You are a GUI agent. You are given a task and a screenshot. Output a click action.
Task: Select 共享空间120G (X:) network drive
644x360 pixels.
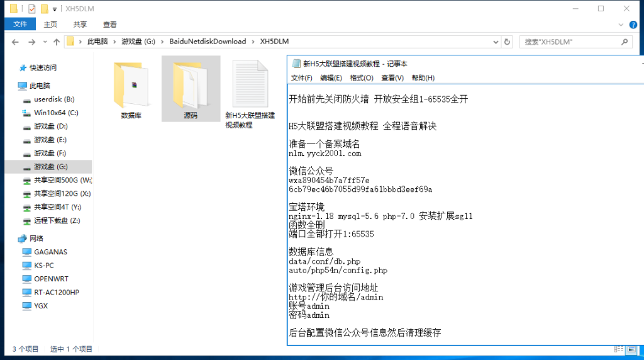pos(62,194)
